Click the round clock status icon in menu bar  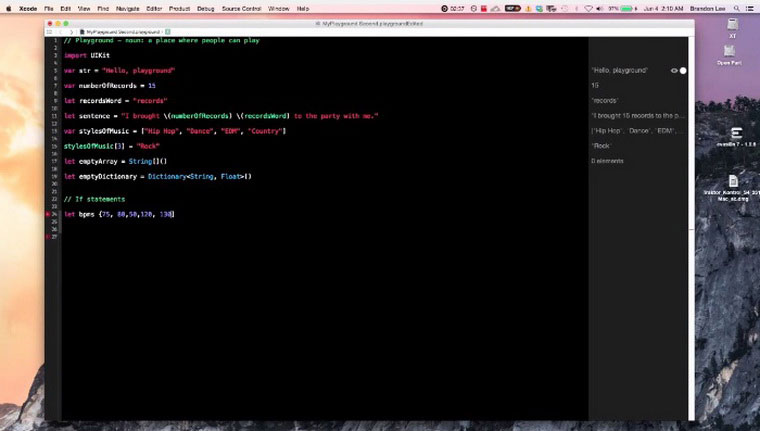[474, 9]
